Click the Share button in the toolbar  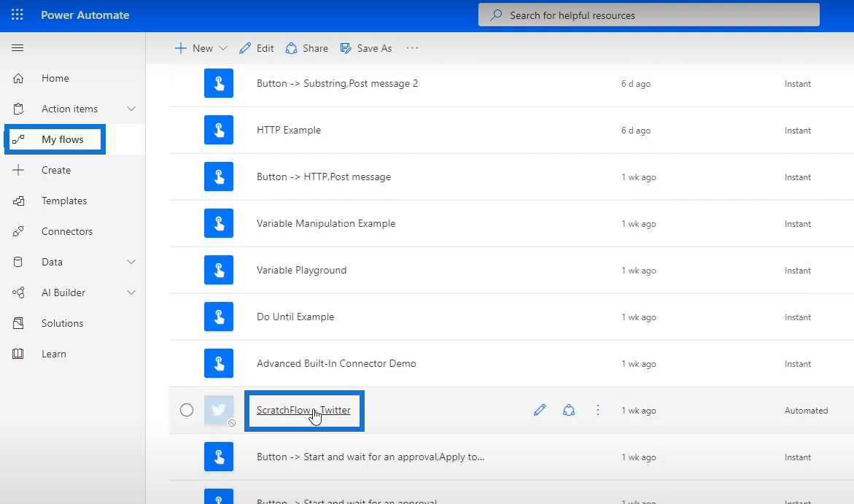point(306,48)
